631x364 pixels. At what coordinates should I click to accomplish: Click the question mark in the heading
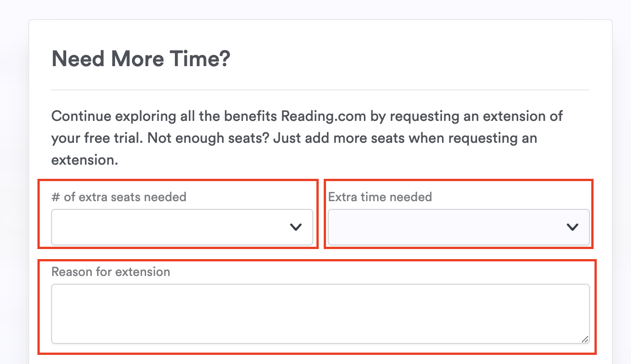(225, 59)
